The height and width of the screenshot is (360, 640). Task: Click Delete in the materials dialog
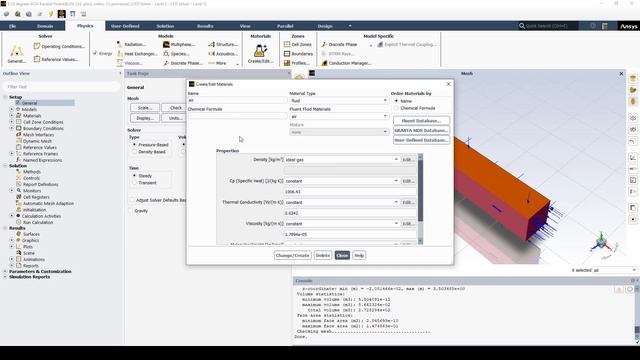[x=322, y=255]
